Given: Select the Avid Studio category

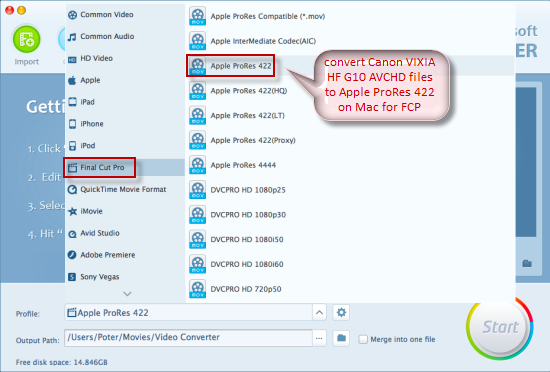Looking at the screenshot, I should click(125, 233).
